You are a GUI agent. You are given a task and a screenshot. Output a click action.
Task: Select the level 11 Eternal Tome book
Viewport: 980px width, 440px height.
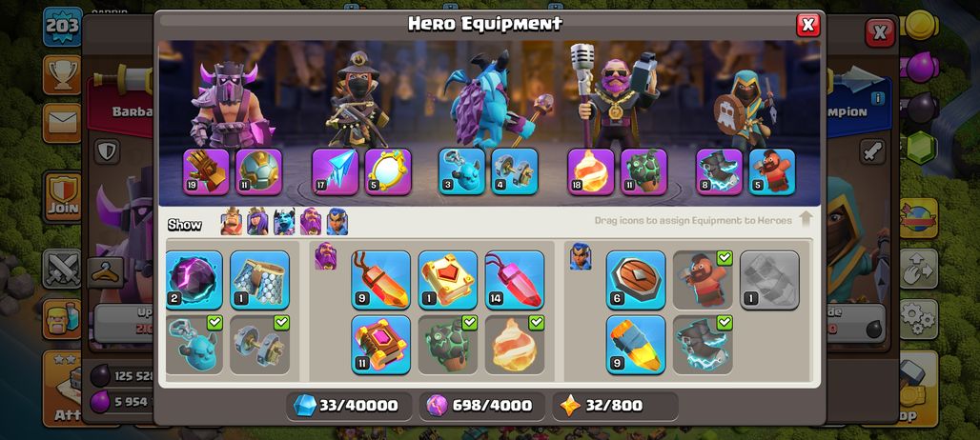pos(380,345)
